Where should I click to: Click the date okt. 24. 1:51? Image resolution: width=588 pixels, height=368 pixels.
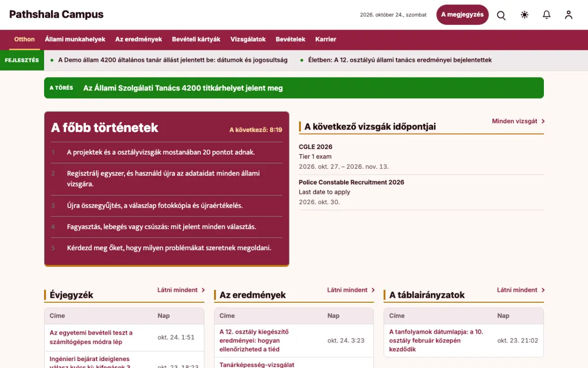(176, 337)
